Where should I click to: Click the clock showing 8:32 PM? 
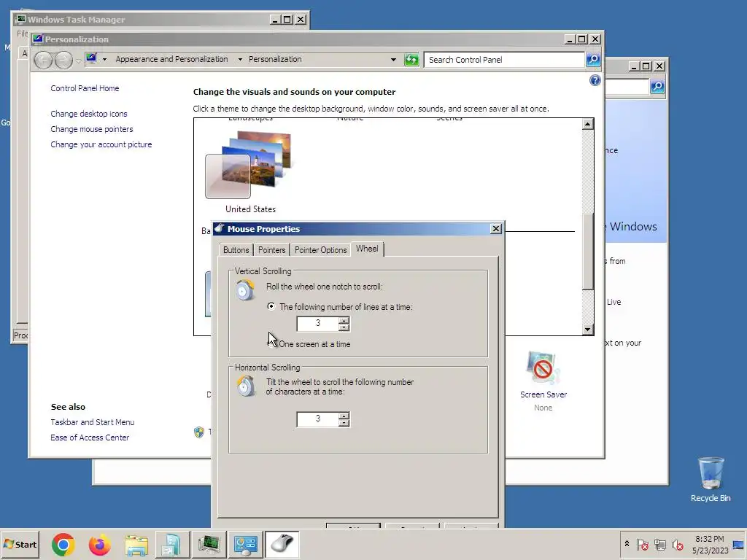tap(709, 539)
